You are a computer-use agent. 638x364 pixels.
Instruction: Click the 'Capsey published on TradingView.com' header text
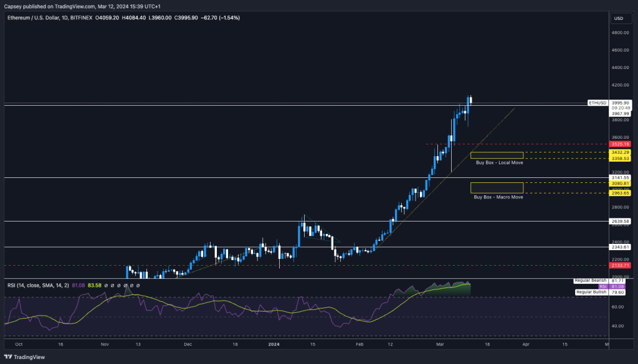pos(50,6)
